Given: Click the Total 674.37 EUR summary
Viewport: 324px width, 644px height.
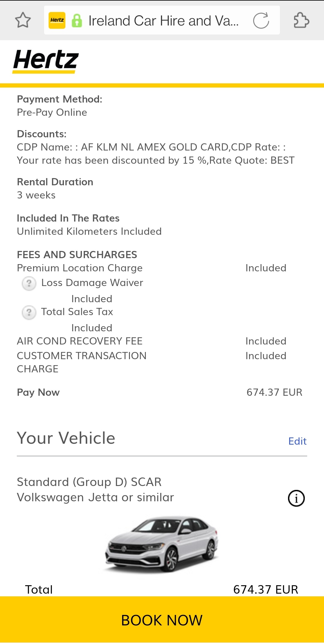Looking at the screenshot, I should (265, 589).
